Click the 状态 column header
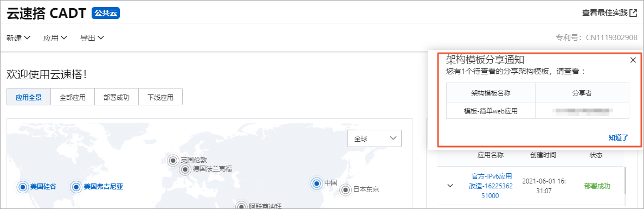Screen dimensions: 644x209 click(596, 155)
